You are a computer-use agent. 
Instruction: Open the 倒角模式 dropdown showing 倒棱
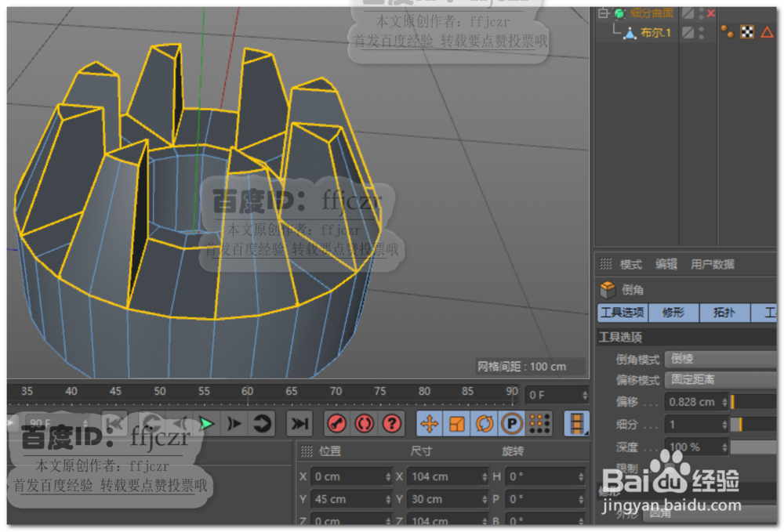click(720, 359)
